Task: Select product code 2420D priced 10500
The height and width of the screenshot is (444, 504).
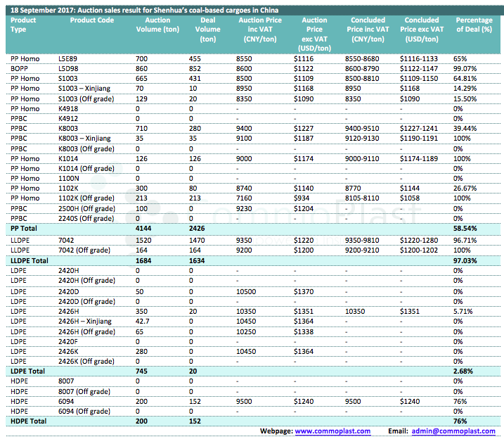Action: [68, 292]
